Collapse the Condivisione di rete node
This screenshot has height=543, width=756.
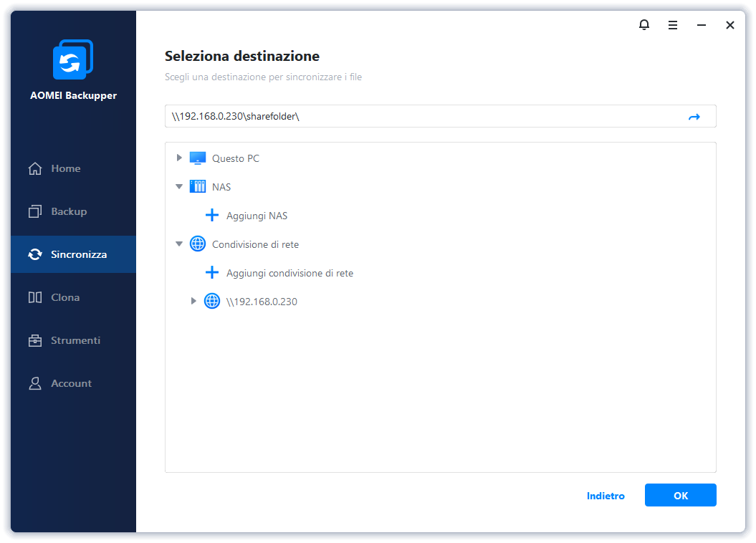coord(179,244)
